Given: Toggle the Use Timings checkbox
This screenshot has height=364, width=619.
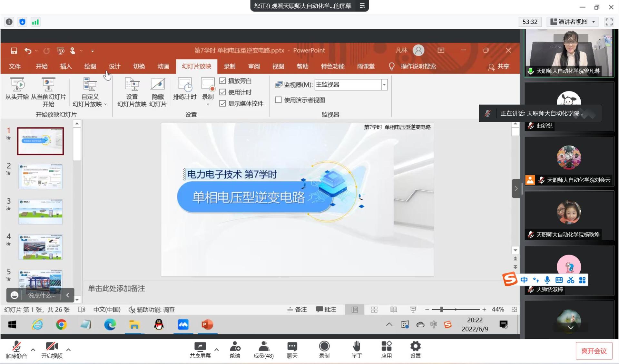Looking at the screenshot, I should [x=222, y=92].
